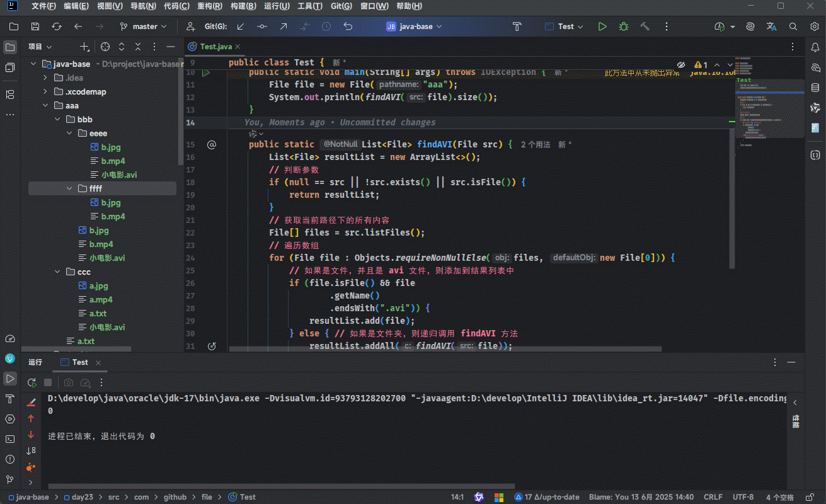
Task: Start debugging with the bug icon
Action: (624, 26)
